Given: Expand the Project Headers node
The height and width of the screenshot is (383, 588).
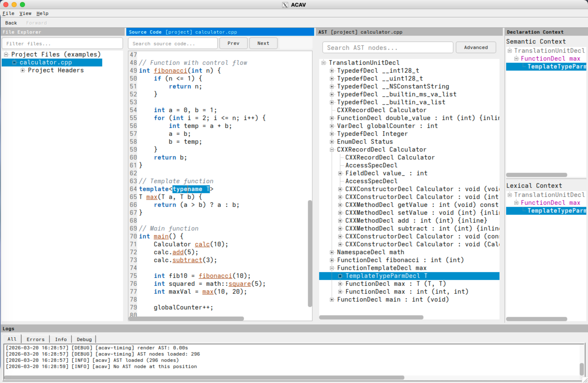Looking at the screenshot, I should [22, 70].
